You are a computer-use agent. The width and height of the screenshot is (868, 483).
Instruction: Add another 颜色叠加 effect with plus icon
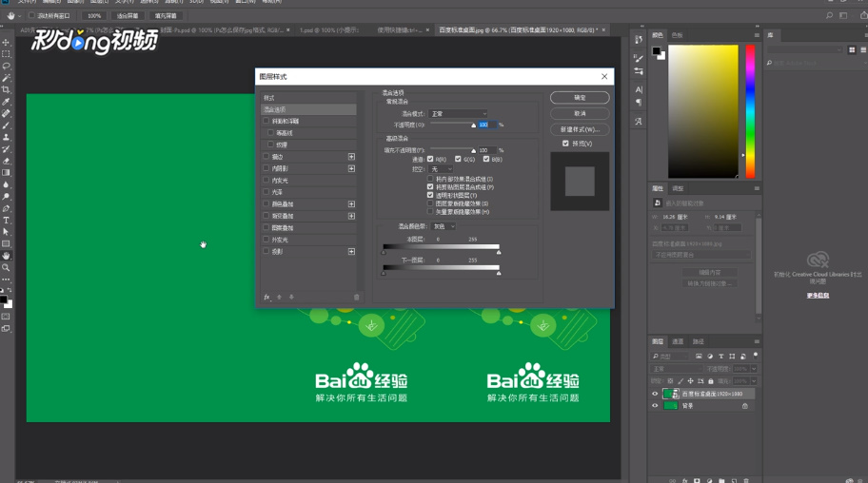351,204
